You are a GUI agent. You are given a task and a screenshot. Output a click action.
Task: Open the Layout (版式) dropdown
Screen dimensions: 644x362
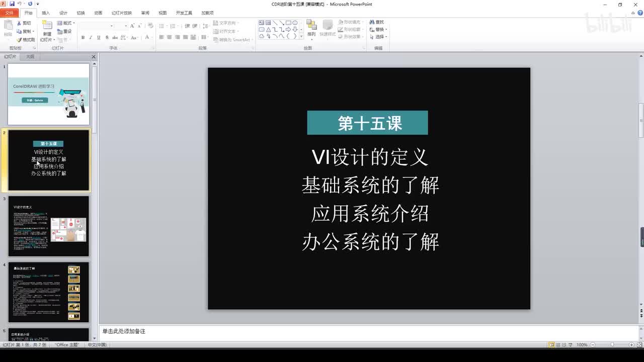pos(66,23)
